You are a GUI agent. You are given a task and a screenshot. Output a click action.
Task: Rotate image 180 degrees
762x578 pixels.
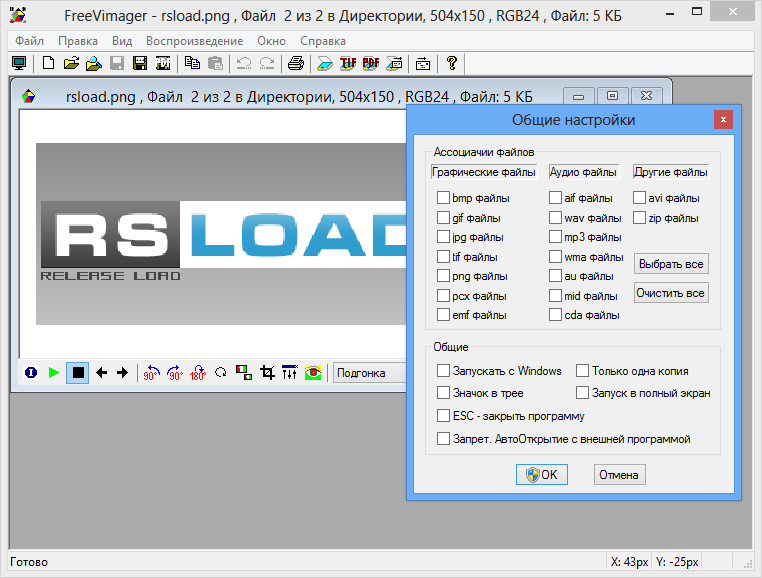[198, 373]
